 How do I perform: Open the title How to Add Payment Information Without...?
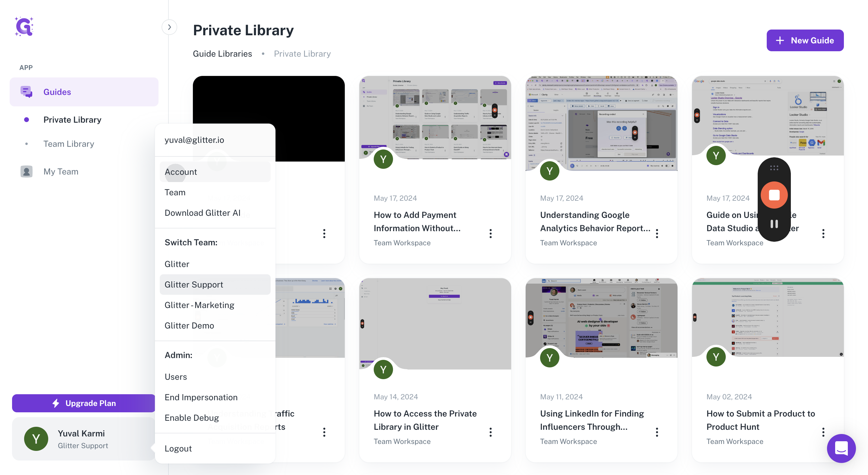click(x=417, y=222)
